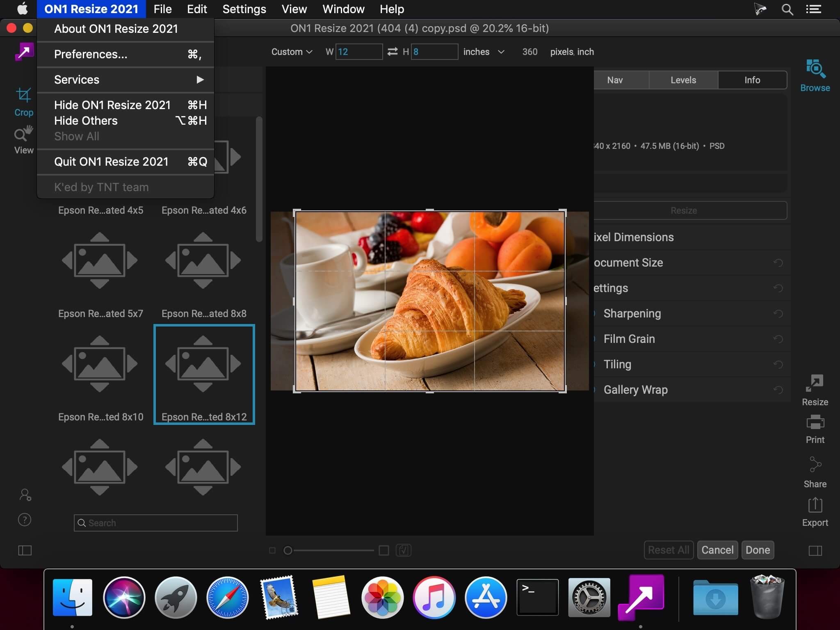
Task: Reset the Film Grain section
Action: 778,339
